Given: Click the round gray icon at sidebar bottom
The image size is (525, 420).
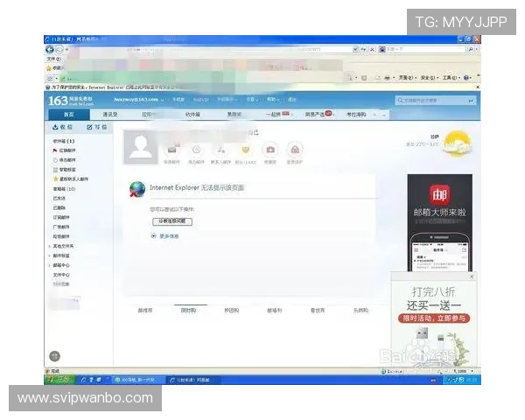Looking at the screenshot, I should [x=54, y=356].
